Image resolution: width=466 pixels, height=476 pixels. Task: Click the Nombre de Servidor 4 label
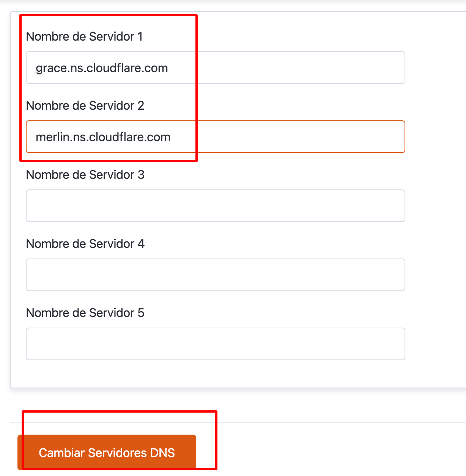[x=85, y=244]
